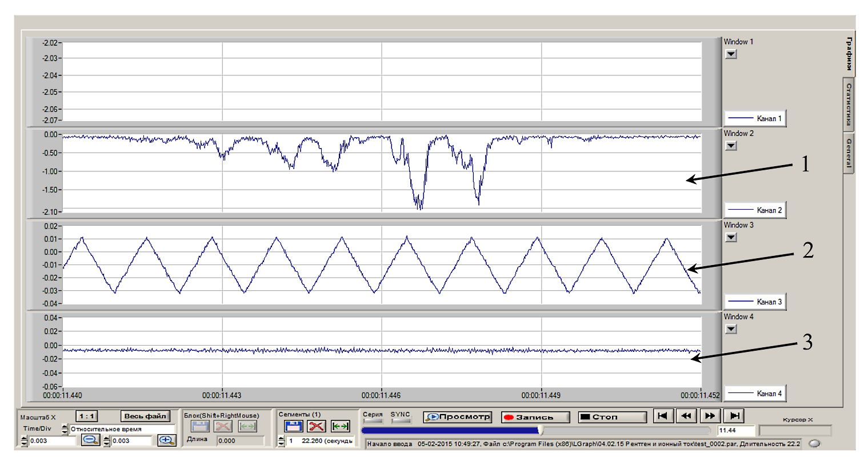Viewport: 868px width, 465px height.
Task: Click the 00:00:11.452 time axis label
Action: coord(700,395)
